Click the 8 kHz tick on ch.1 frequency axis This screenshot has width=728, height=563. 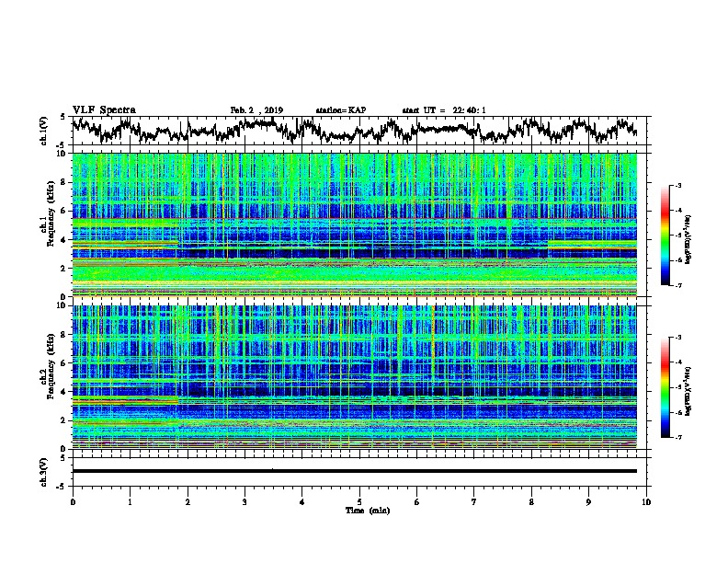(64, 182)
